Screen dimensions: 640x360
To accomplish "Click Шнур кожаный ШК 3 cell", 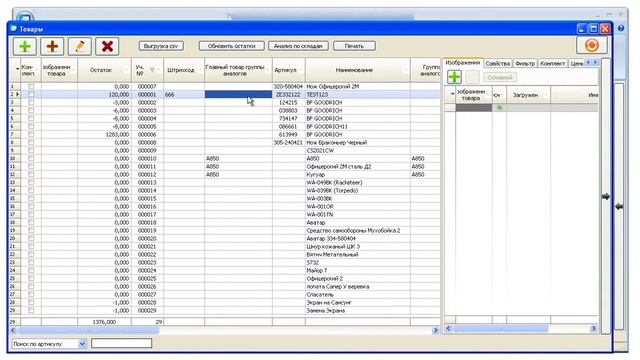I will [x=358, y=247].
